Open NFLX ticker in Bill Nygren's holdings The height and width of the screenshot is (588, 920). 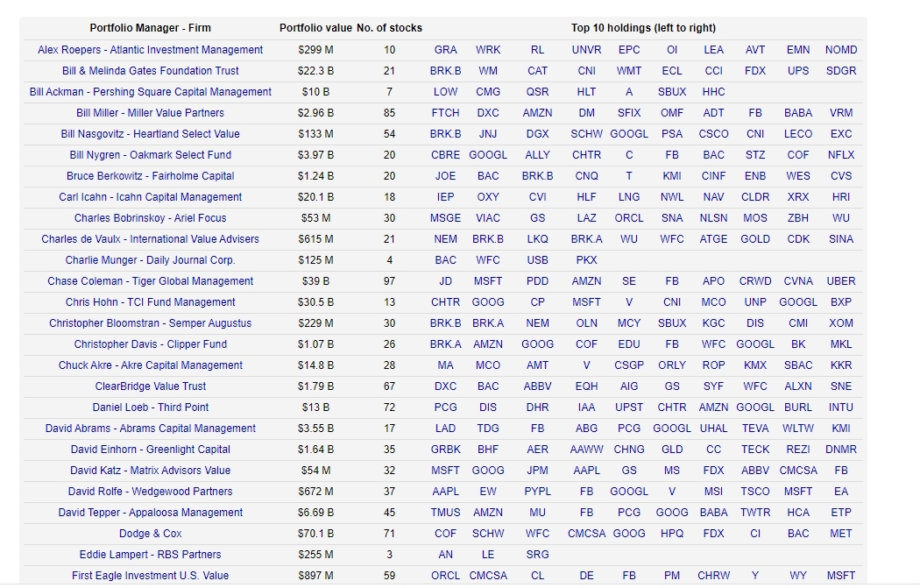pos(840,155)
